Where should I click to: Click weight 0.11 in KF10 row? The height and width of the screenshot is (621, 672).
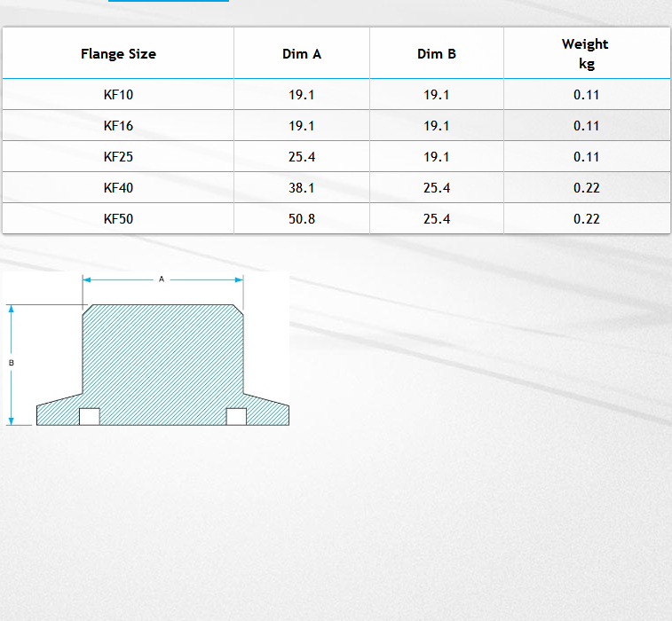pos(587,94)
